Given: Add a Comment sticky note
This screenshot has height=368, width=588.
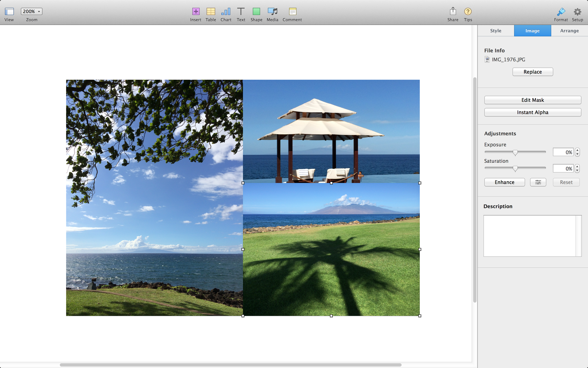Looking at the screenshot, I should [x=292, y=12].
